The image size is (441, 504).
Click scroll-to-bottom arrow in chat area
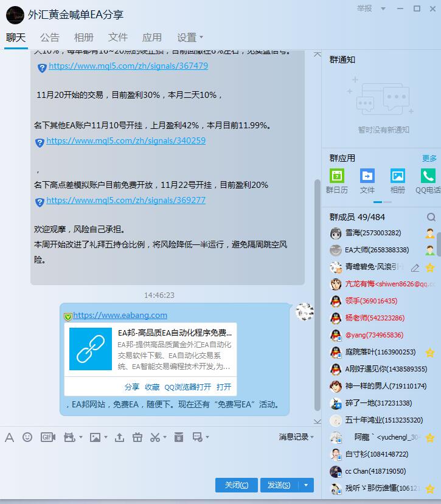[317, 421]
